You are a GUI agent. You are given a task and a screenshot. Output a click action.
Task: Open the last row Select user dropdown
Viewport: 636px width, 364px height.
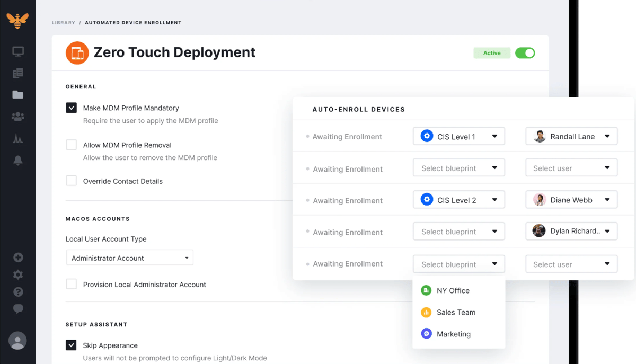pos(571,264)
